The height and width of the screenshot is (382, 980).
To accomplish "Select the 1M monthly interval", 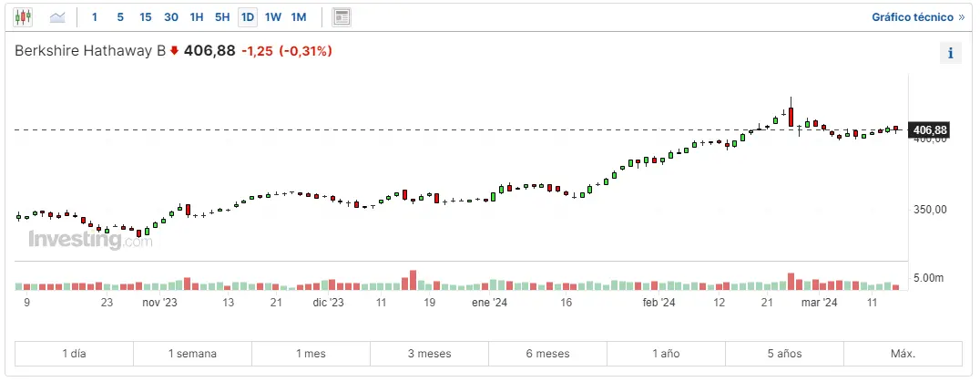I will click(299, 17).
